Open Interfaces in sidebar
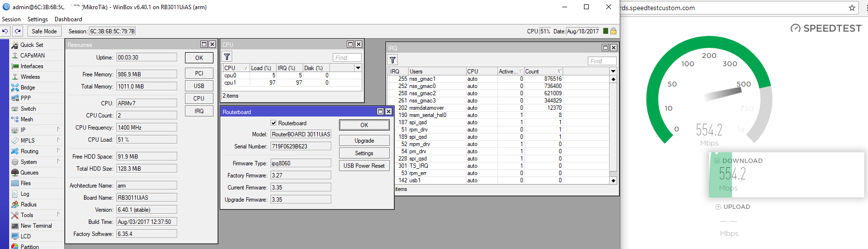868x249 pixels. click(31, 66)
